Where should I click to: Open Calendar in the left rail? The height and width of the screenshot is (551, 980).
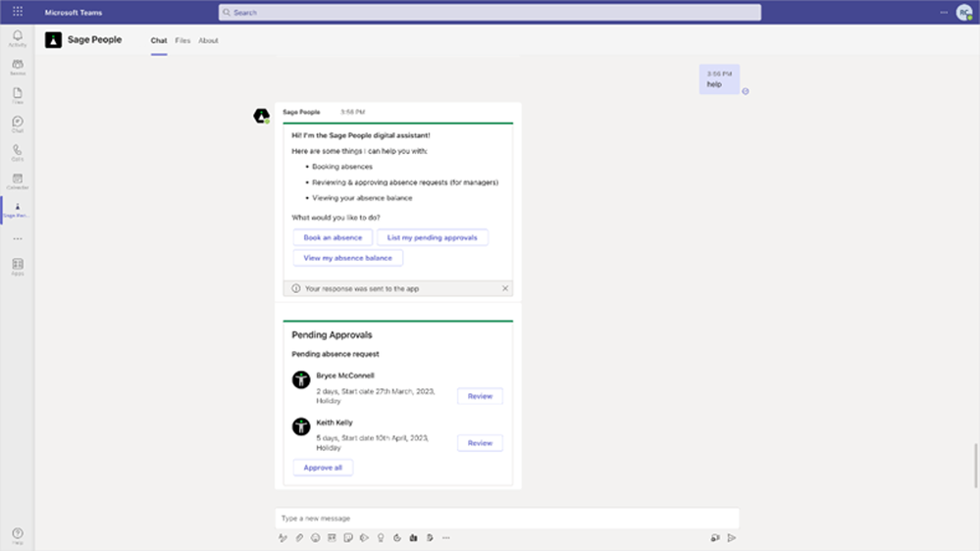point(18,181)
